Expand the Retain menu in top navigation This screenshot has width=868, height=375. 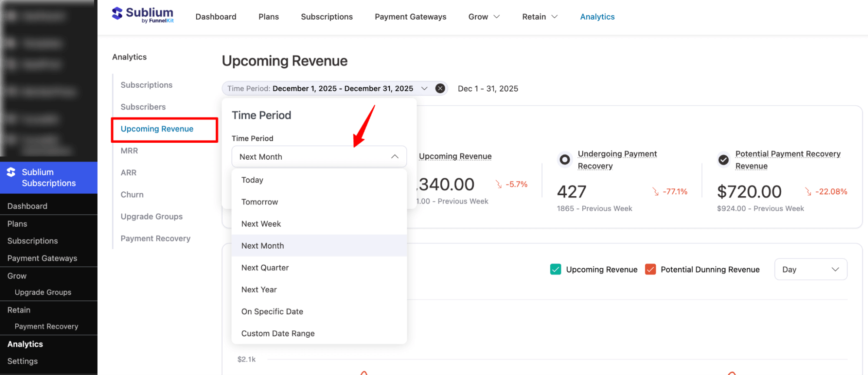(540, 17)
